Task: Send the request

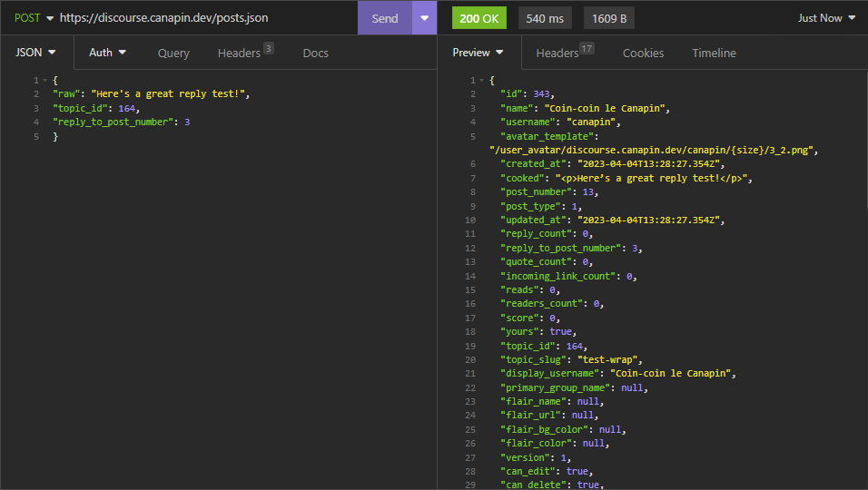Action: pos(385,18)
